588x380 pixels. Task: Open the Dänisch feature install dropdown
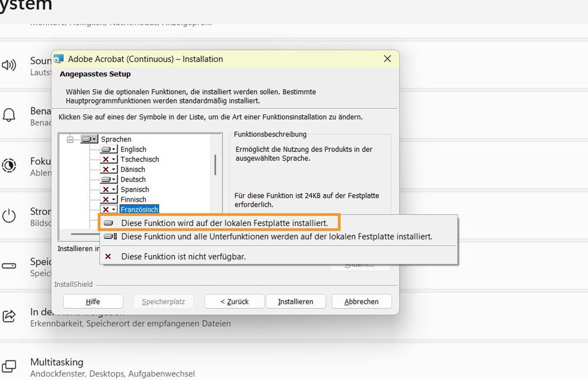(109, 169)
